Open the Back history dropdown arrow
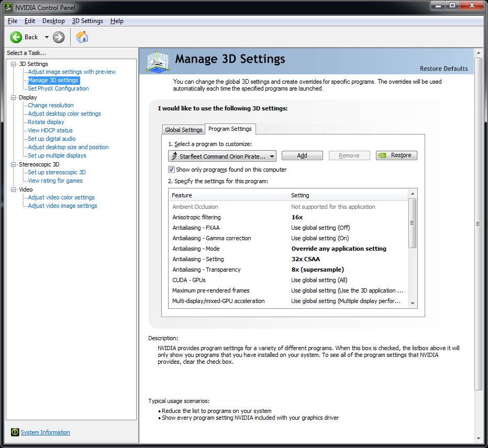 click(x=47, y=37)
